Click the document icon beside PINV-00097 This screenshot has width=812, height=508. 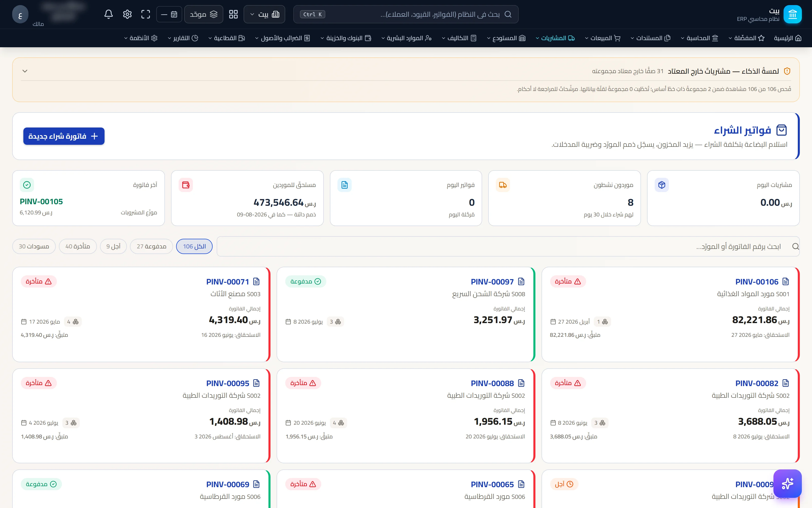tap(521, 281)
